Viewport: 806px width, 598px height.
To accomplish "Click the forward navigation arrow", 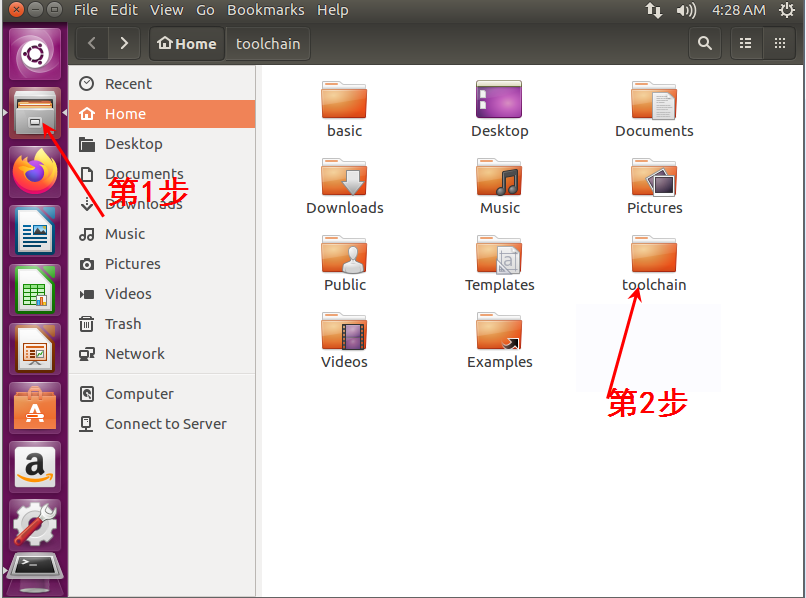I will [124, 43].
